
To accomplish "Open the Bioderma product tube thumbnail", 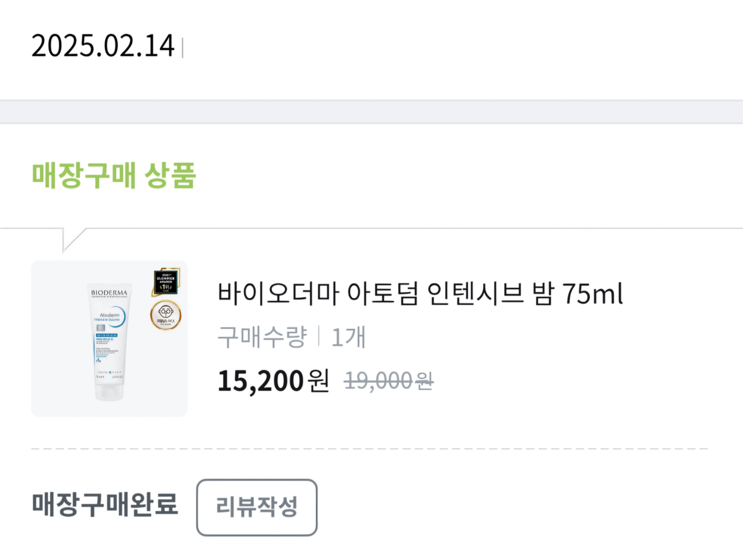I will [109, 338].
